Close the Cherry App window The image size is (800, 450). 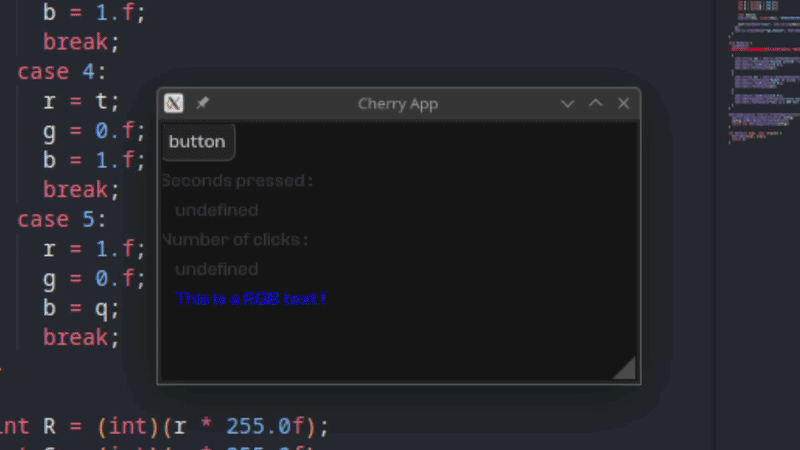pos(623,103)
